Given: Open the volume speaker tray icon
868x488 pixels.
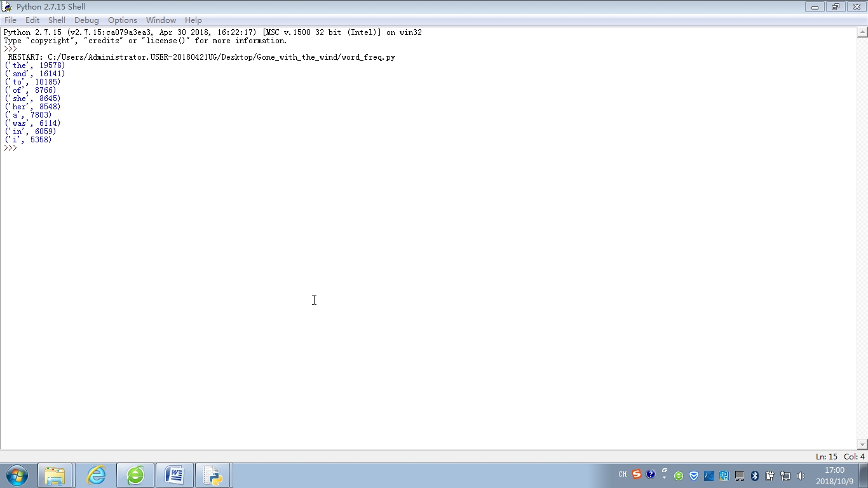Looking at the screenshot, I should point(801,476).
